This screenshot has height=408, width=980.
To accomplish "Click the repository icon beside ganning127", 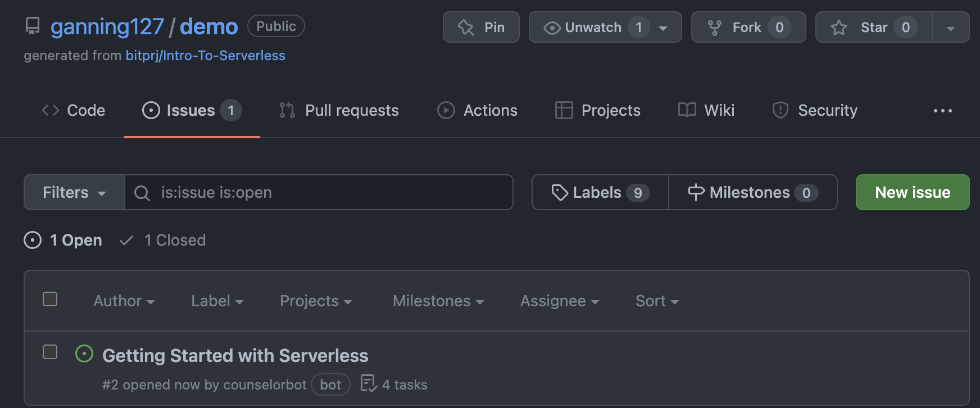I will point(33,26).
